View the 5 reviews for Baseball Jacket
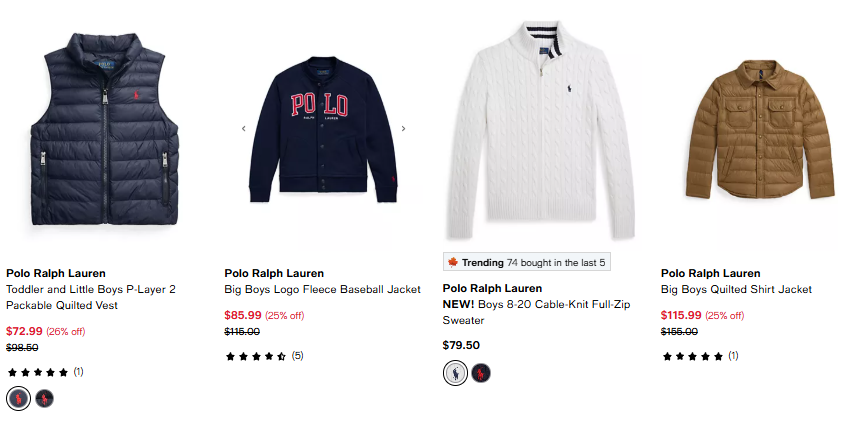The image size is (851, 431). click(x=264, y=356)
